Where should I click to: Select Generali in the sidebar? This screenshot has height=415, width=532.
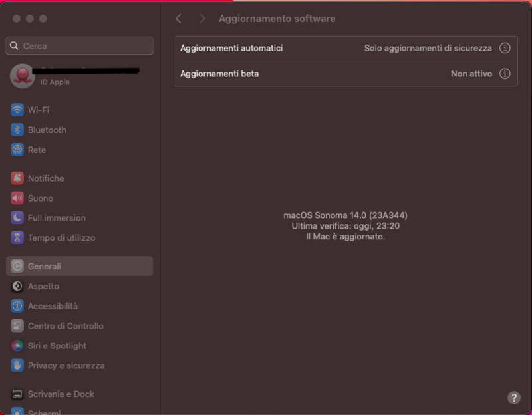pyautogui.click(x=79, y=267)
